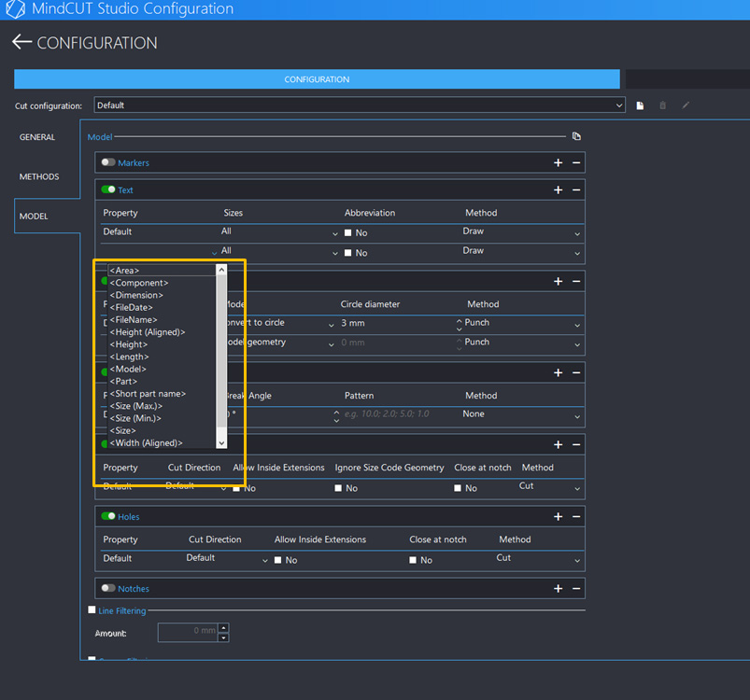Add a row to the Holes section
Viewport: 750px width, 700px height.
[x=558, y=516]
